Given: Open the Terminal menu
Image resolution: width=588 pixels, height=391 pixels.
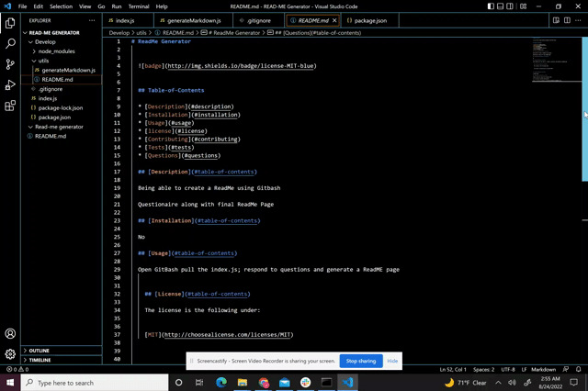Looking at the screenshot, I should pos(139,6).
